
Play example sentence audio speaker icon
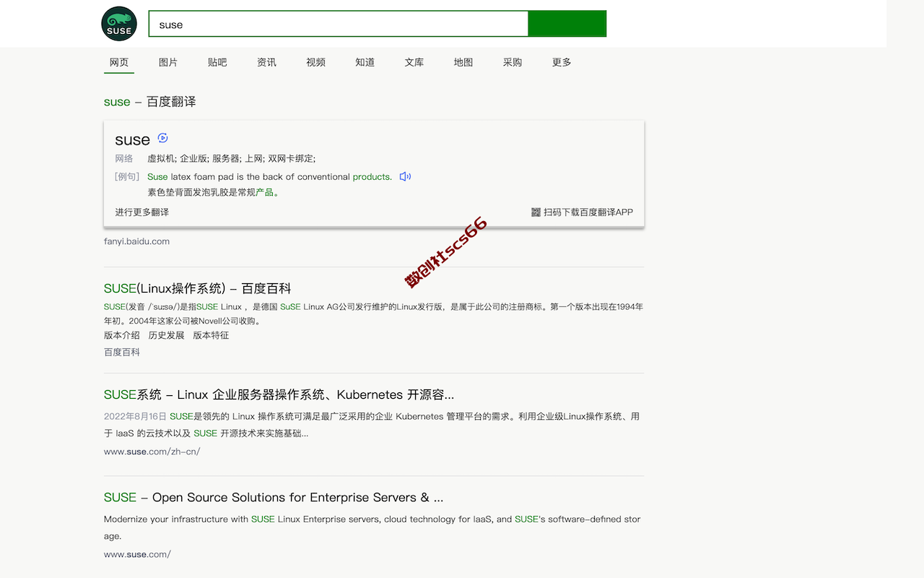(x=405, y=176)
